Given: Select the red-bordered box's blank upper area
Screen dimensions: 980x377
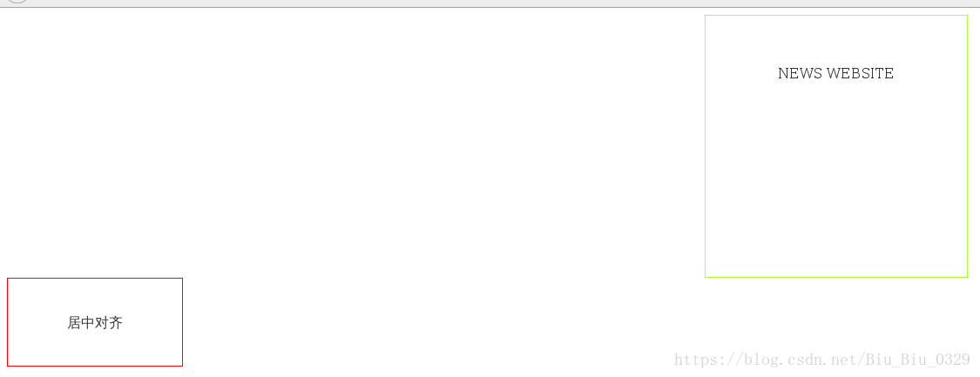Looking at the screenshot, I should click(x=95, y=295).
